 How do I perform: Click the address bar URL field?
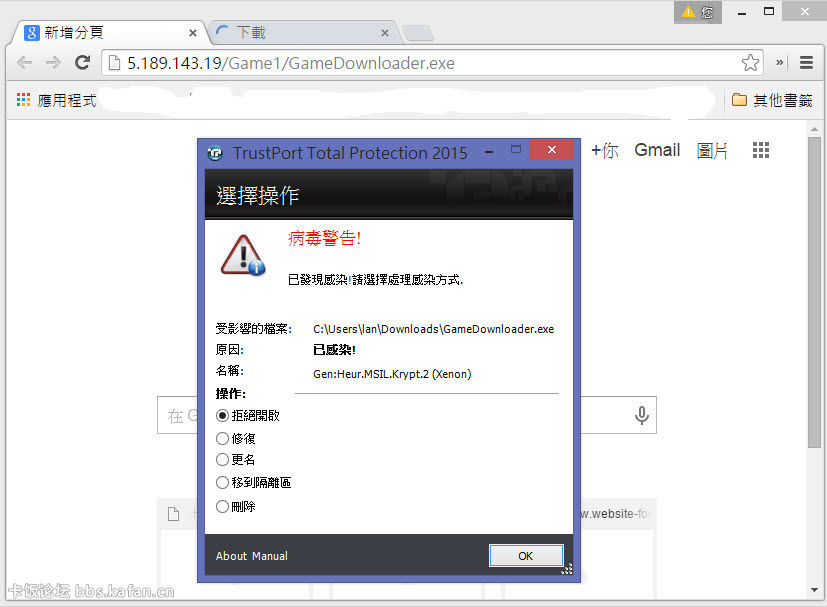(x=422, y=63)
